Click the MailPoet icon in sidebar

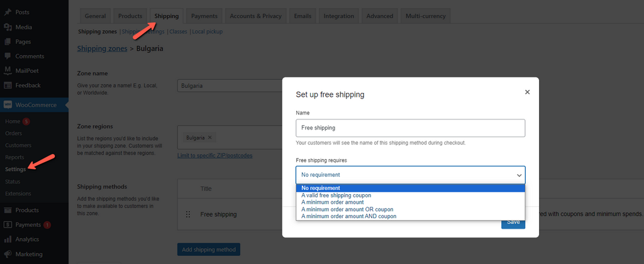[8, 70]
